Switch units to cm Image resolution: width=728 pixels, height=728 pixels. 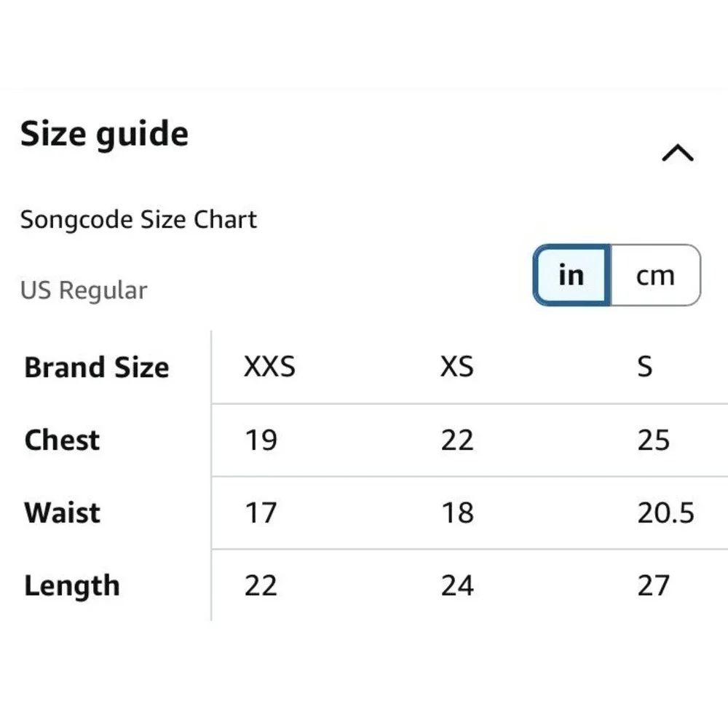tap(655, 275)
